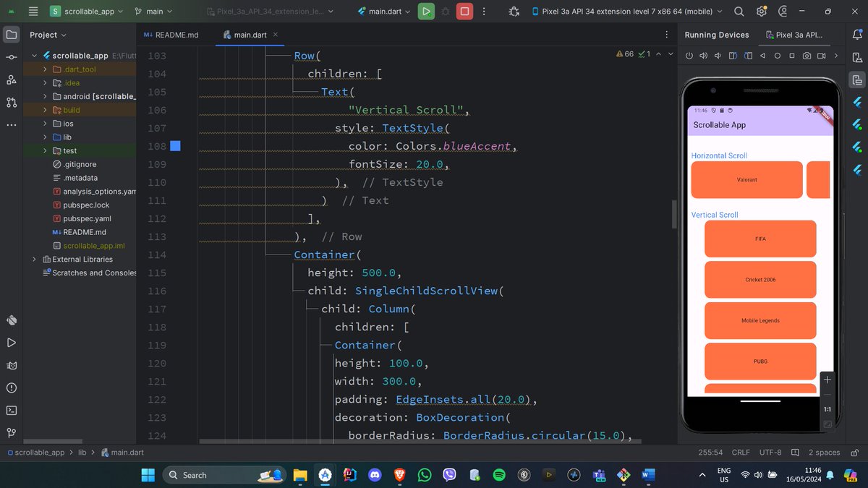Power button on emulator toolbar
868x488 pixels.
click(x=689, y=56)
